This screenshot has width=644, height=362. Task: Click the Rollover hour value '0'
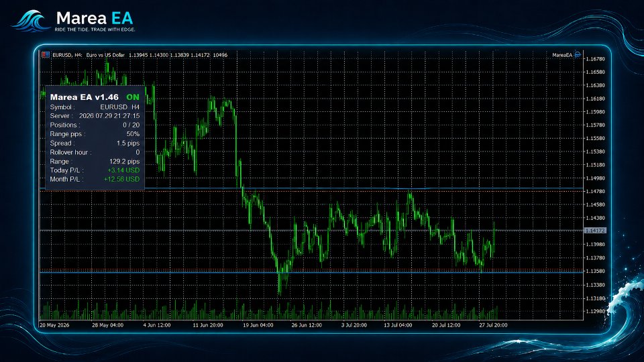[x=138, y=152]
